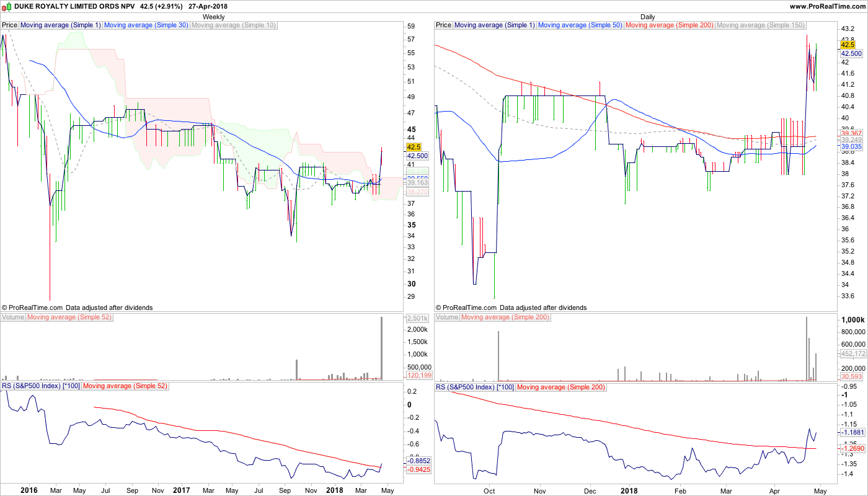Click the chart icon beside the DUKE ROYALTY title
This screenshot has height=496, width=868.
7,6
